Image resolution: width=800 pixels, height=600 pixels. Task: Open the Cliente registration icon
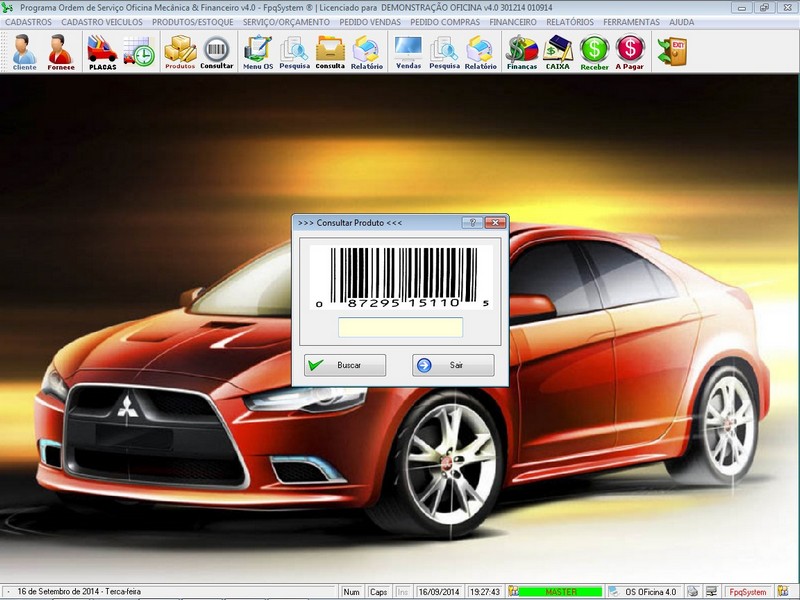click(x=24, y=52)
